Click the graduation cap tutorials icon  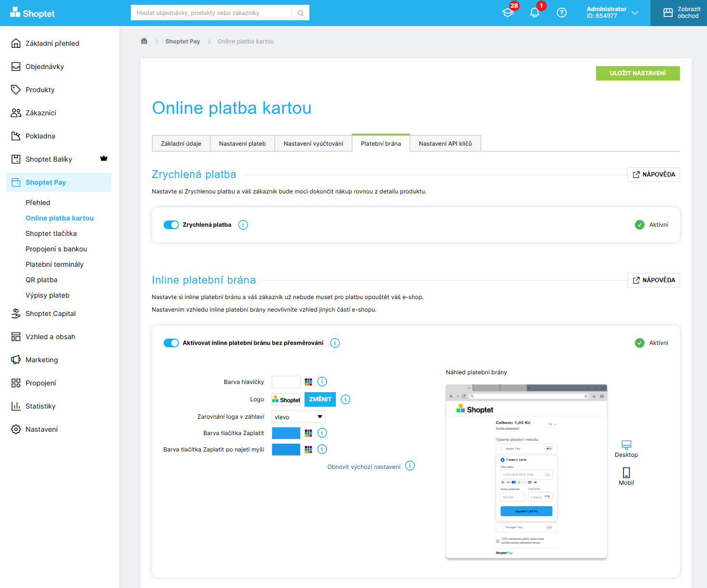click(508, 13)
